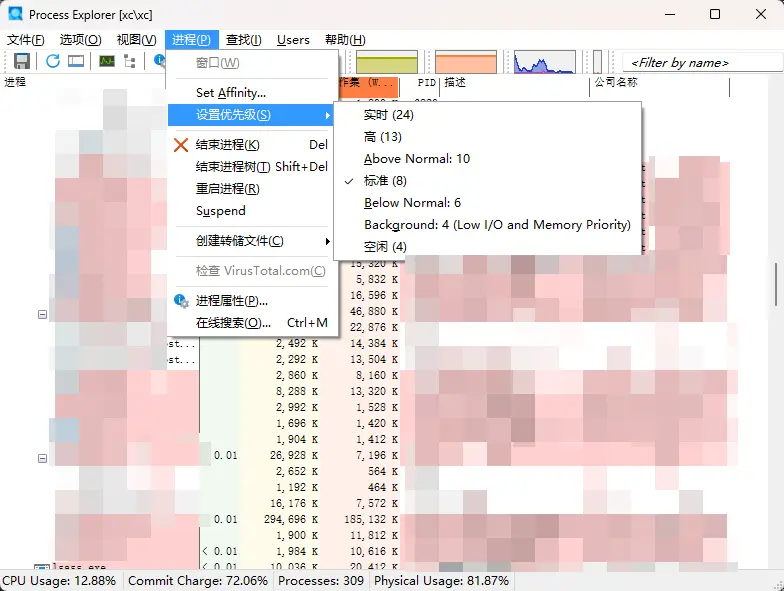The height and width of the screenshot is (591, 784).
Task: Collapse the tree node beside 26,928 K row
Action: point(42,458)
